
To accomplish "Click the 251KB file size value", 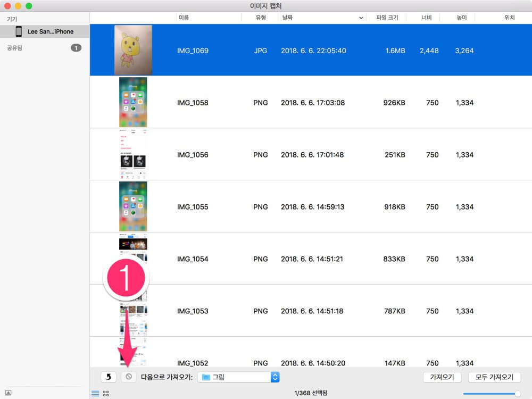I will pos(395,155).
